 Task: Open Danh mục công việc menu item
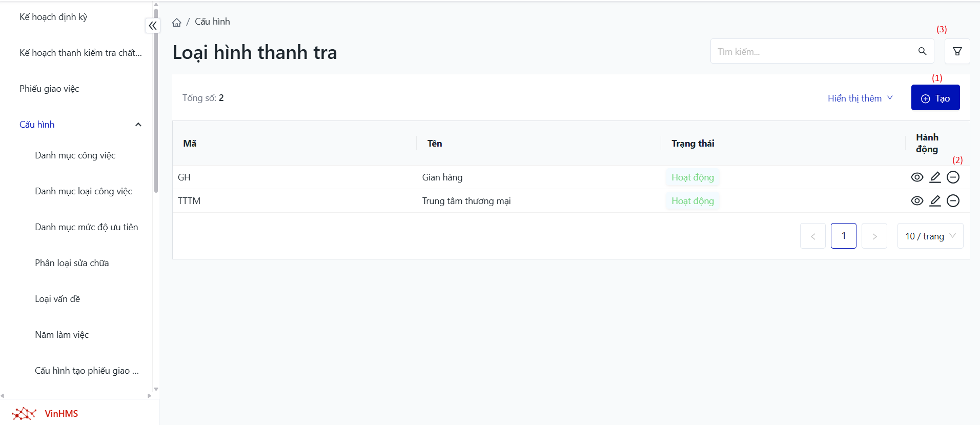(x=75, y=155)
